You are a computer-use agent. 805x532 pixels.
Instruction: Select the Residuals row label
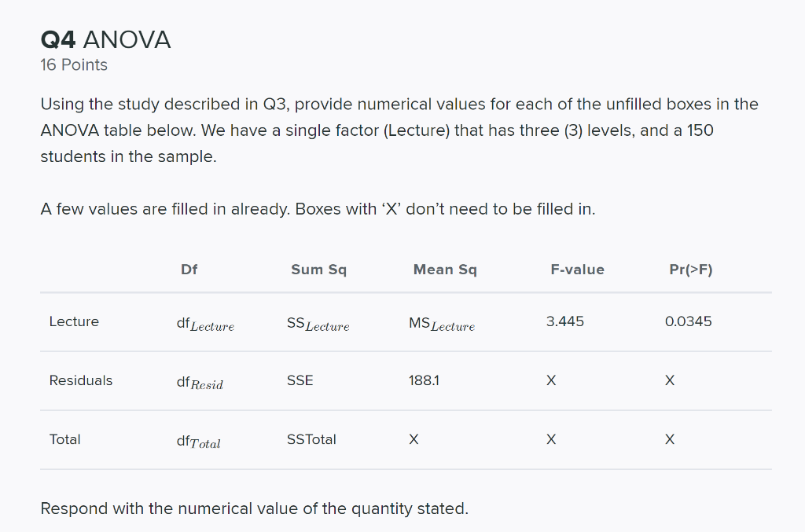tap(81, 380)
